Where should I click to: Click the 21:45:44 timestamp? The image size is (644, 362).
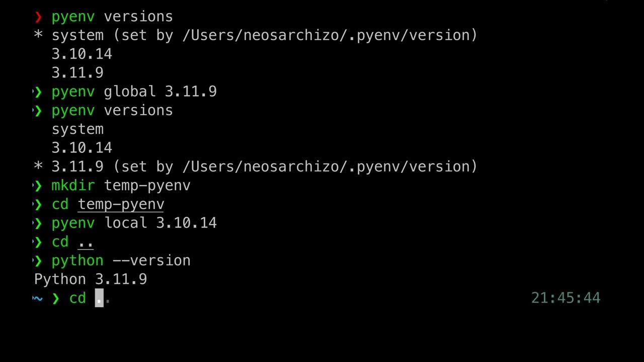tap(566, 298)
